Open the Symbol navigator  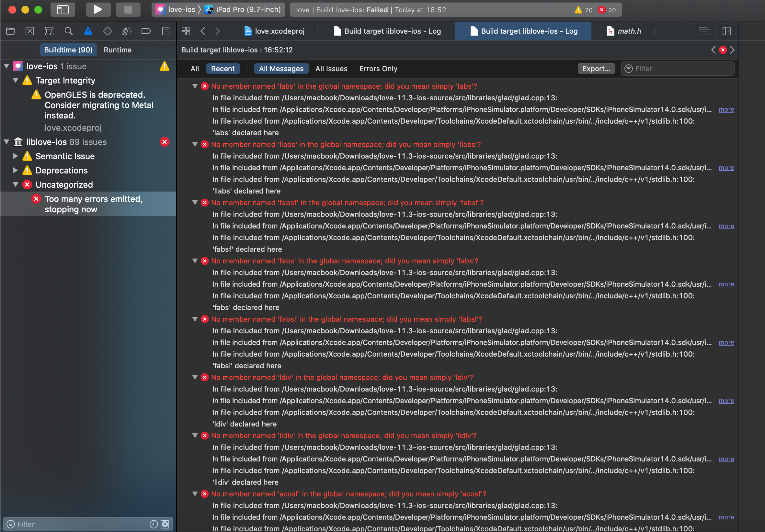click(49, 31)
